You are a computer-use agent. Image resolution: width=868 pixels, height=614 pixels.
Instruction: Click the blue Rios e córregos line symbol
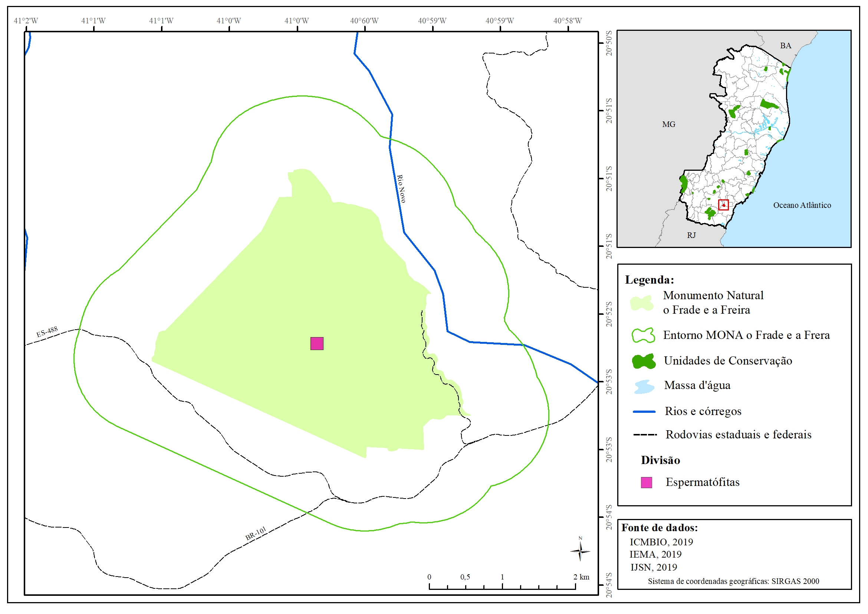[644, 412]
